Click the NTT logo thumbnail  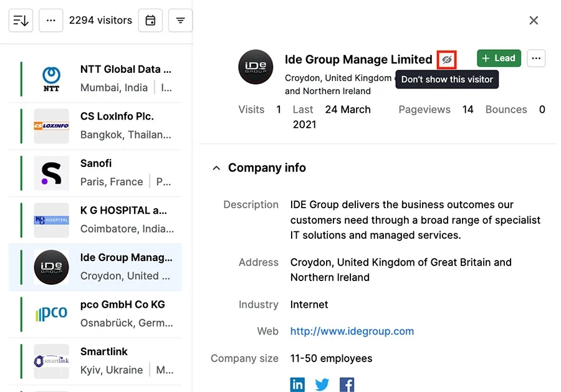click(51, 79)
